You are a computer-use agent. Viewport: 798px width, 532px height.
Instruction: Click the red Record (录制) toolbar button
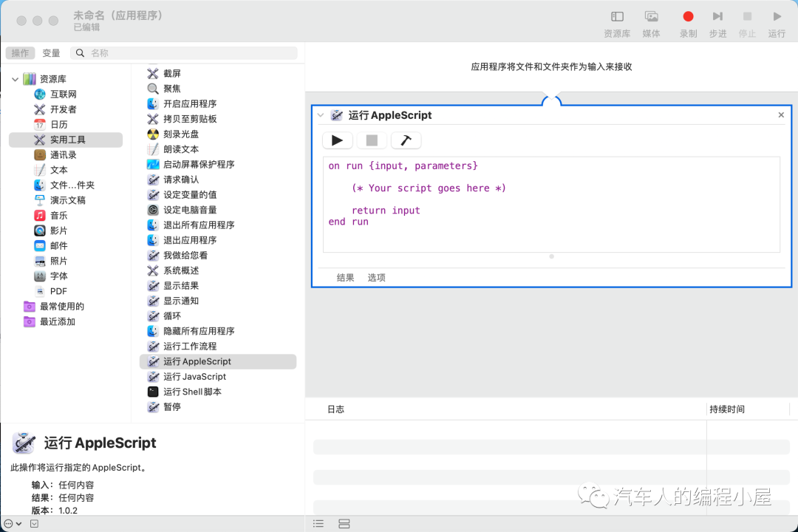[688, 17]
